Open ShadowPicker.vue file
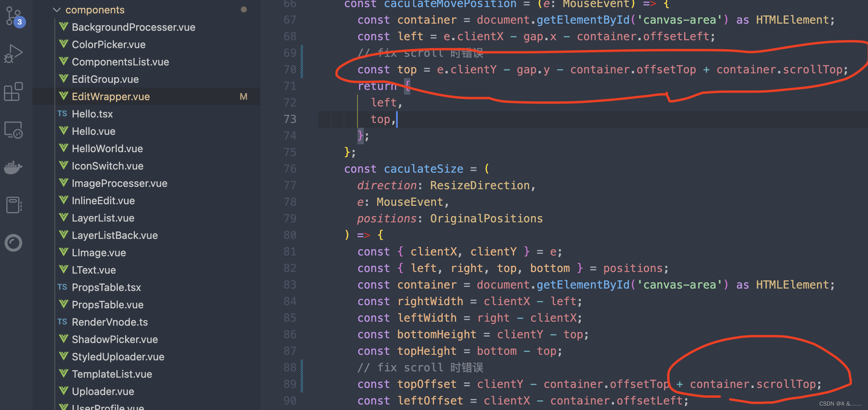868x410 pixels. click(x=115, y=339)
